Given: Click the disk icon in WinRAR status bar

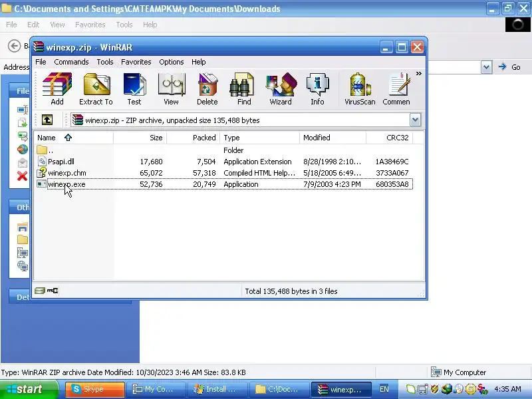Looking at the screenshot, I should tap(40, 291).
